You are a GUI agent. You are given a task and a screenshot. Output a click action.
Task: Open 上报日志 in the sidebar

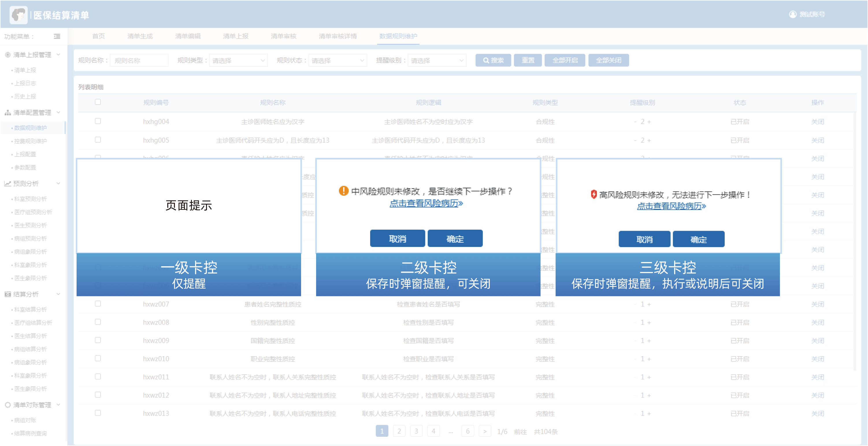pos(25,83)
